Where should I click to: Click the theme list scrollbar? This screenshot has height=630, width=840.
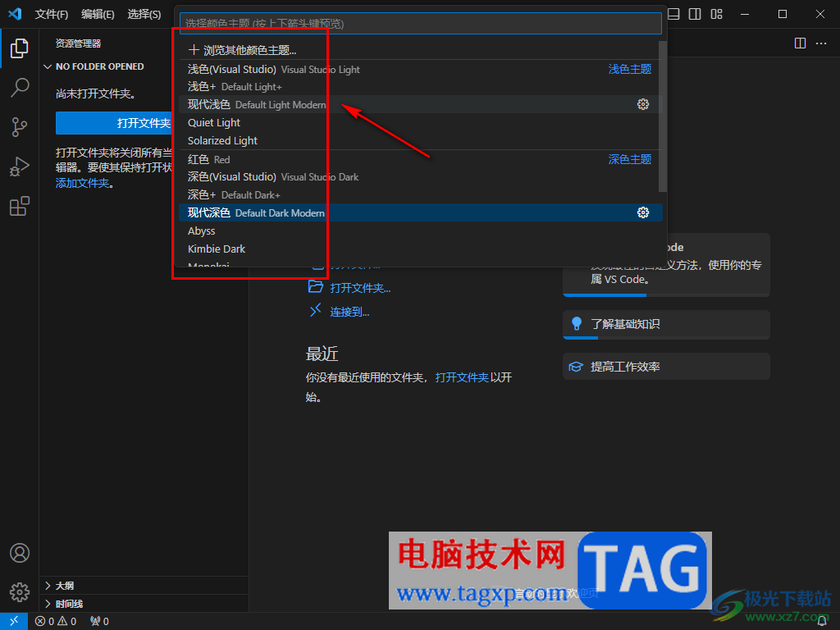tap(663, 116)
